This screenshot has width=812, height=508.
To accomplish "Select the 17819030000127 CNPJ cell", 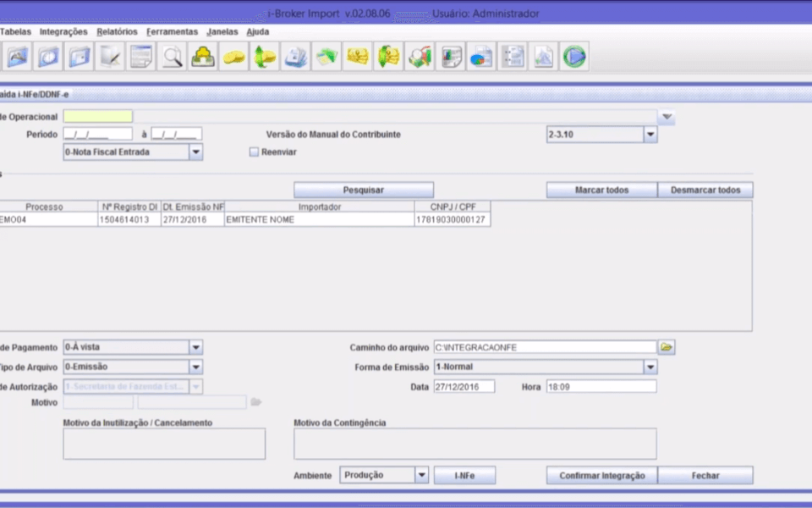I will click(453, 219).
